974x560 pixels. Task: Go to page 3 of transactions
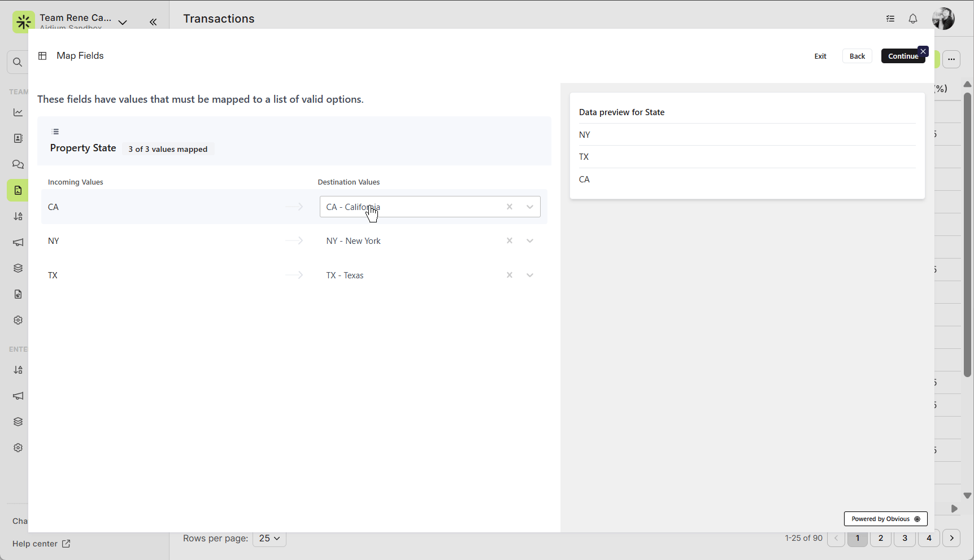905,539
